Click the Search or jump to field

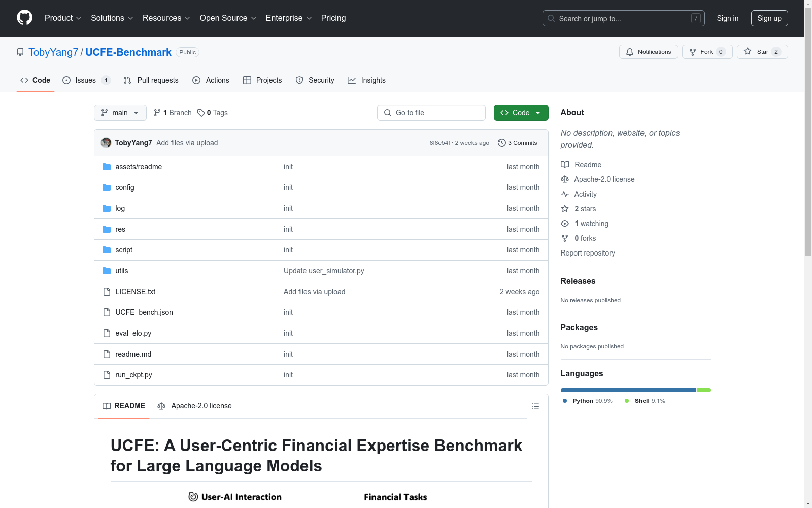point(624,18)
